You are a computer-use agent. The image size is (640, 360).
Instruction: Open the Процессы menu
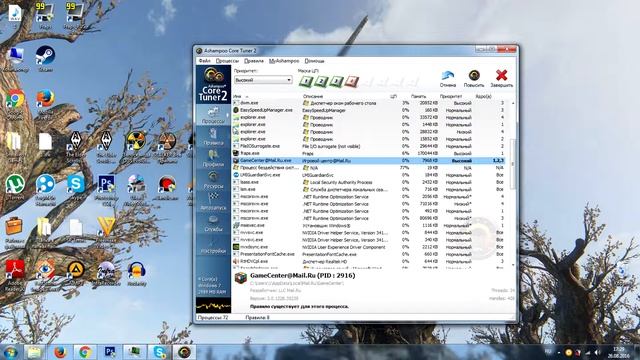[227, 61]
